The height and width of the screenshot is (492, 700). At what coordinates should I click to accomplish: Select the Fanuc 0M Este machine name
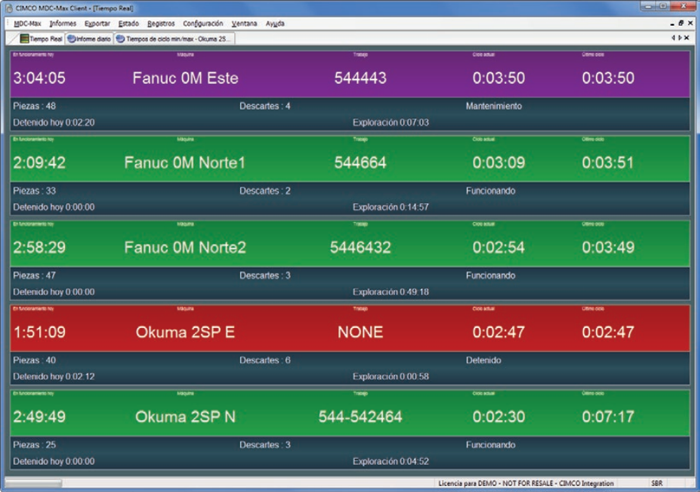click(185, 78)
